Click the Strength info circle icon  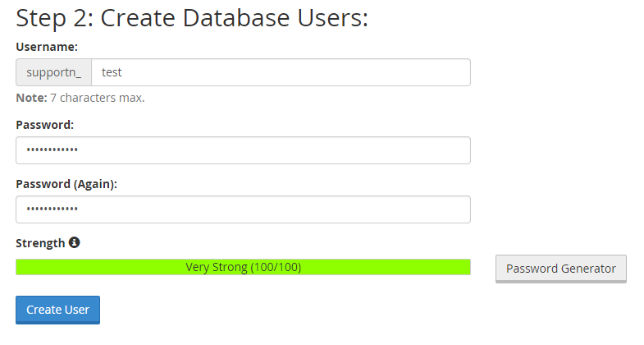pos(74,242)
